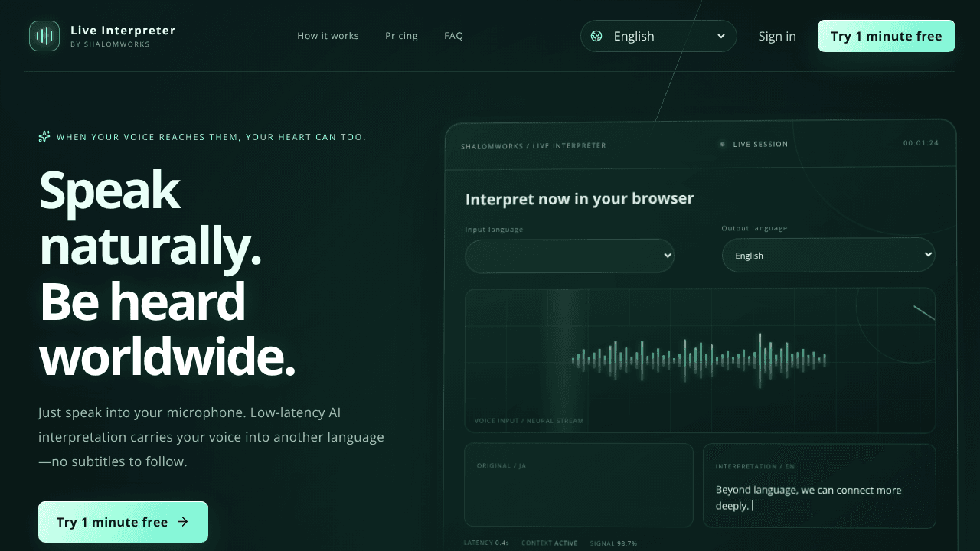Click the sparkle icon beside the tagline
980x551 pixels.
pos(44,137)
